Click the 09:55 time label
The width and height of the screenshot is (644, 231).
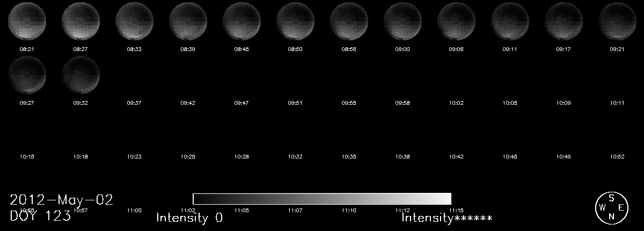pos(349,103)
